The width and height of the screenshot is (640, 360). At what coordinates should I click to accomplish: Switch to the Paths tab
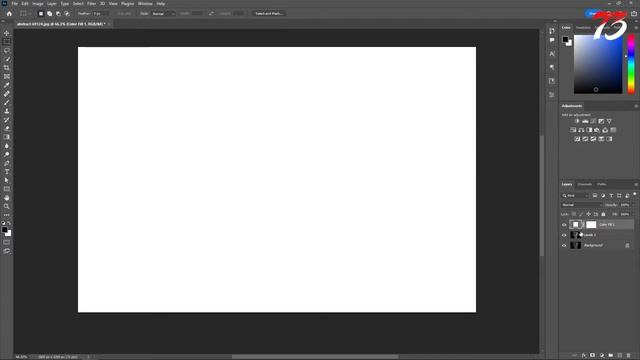tap(602, 184)
